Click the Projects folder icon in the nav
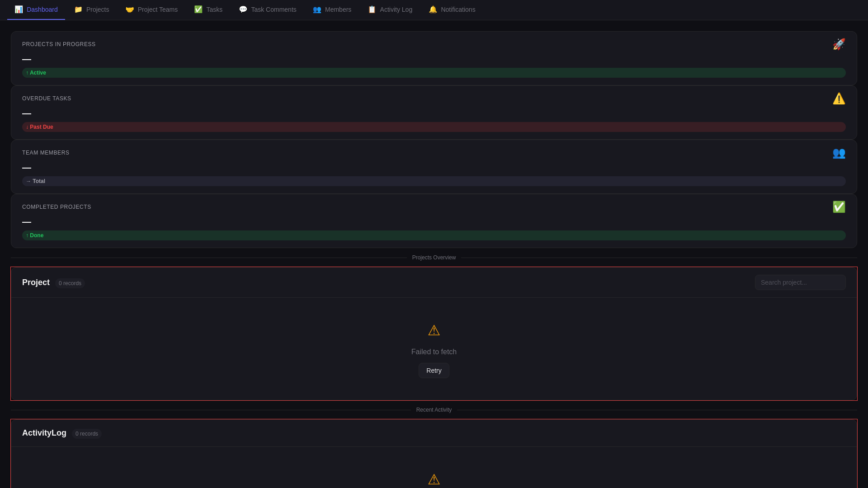 pos(78,9)
